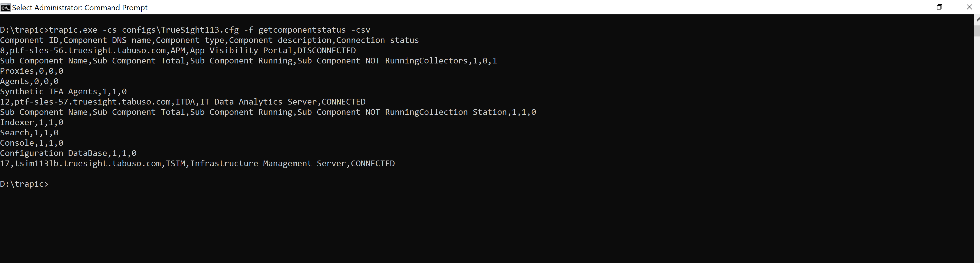
Task: Click the 'Component ID' CSV header line
Action: (x=210, y=40)
